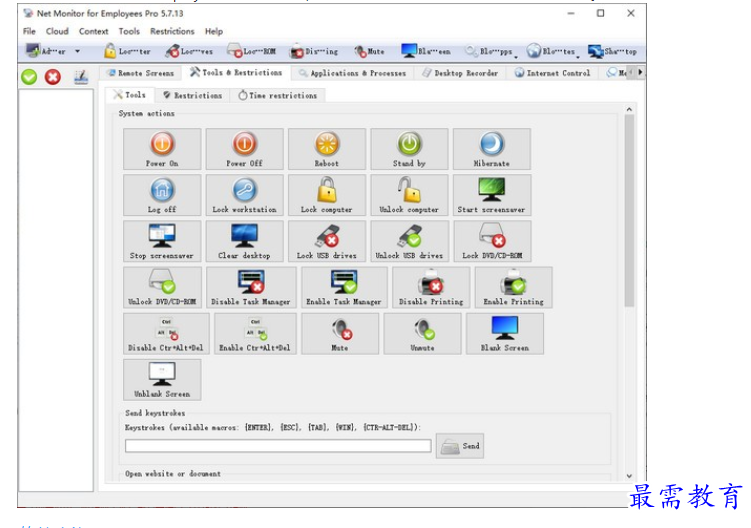Open the Restrictions sub-tab
751x528 pixels.
tap(193, 95)
